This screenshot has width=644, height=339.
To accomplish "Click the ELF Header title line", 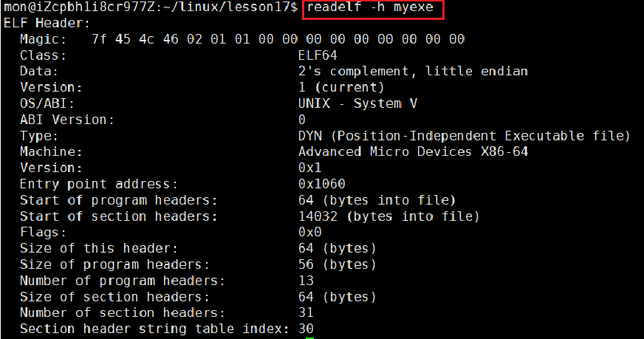I will [47, 23].
